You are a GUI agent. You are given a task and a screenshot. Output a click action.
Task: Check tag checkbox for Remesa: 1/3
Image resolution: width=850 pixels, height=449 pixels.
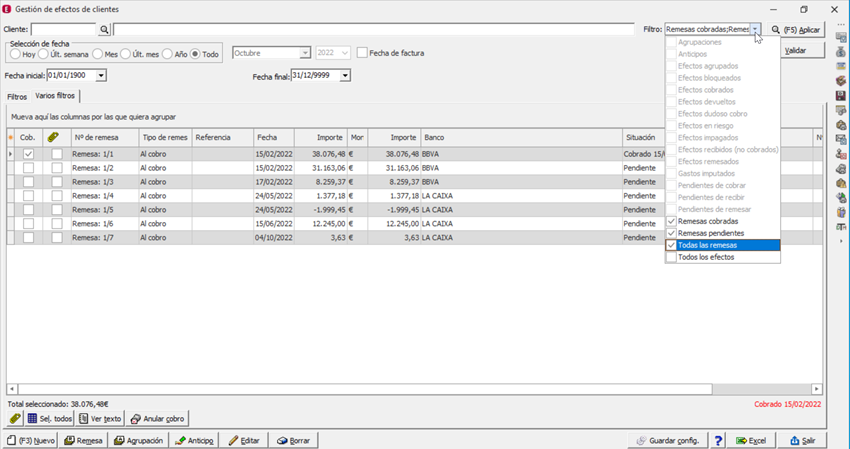pos(57,182)
